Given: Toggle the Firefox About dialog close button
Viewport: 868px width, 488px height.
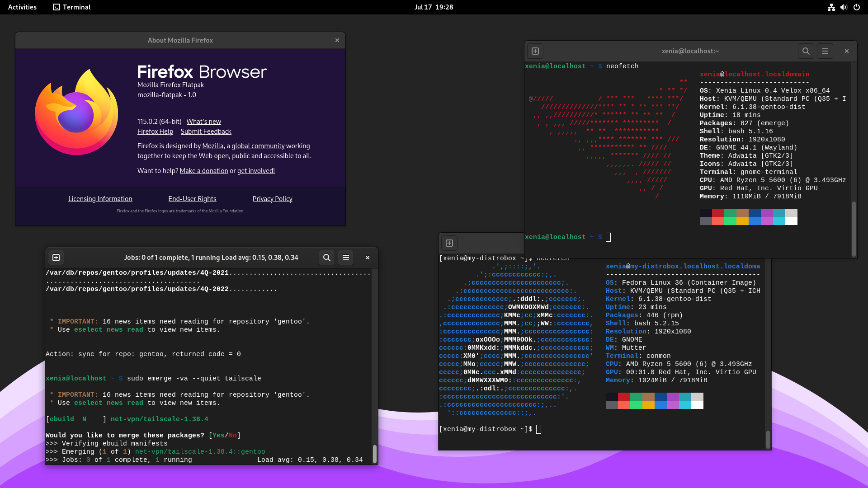Looking at the screenshot, I should [337, 40].
